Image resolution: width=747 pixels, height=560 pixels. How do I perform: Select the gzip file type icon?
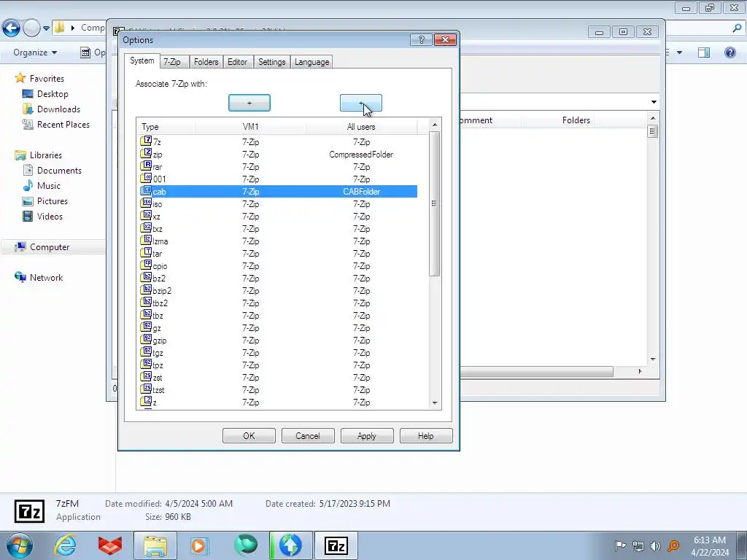(x=146, y=340)
